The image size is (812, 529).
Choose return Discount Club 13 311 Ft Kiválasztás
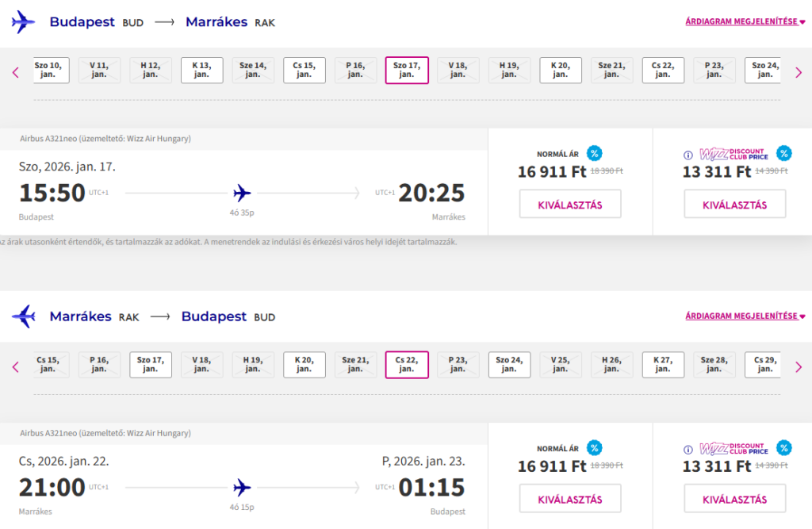[x=735, y=499]
